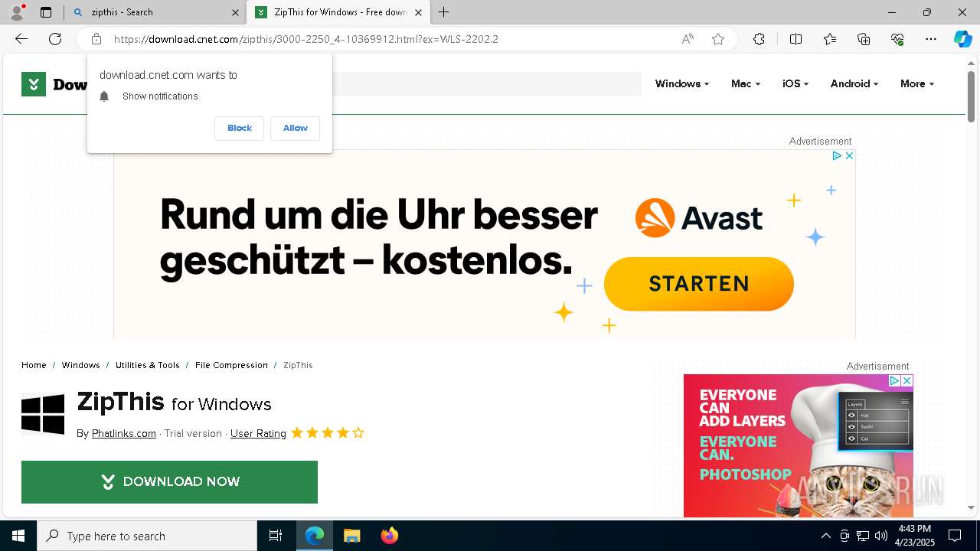Image resolution: width=980 pixels, height=551 pixels.
Task: Launch Firefox from taskbar
Action: [x=390, y=536]
